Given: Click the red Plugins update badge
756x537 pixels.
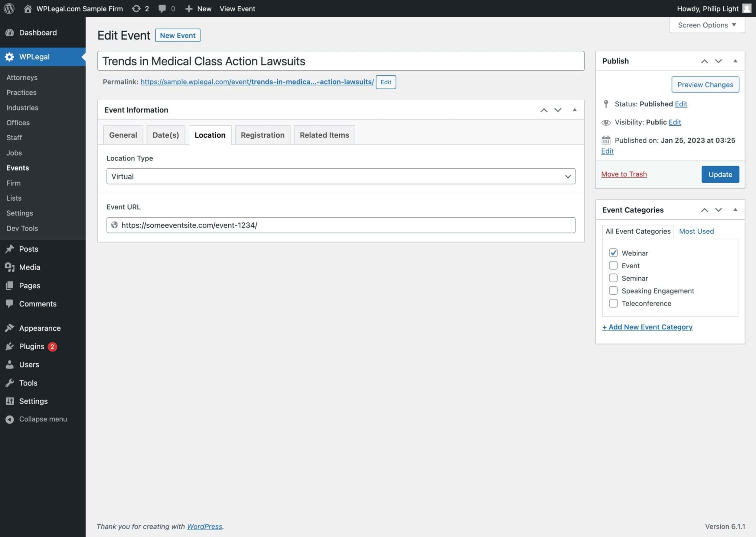Looking at the screenshot, I should [x=52, y=347].
